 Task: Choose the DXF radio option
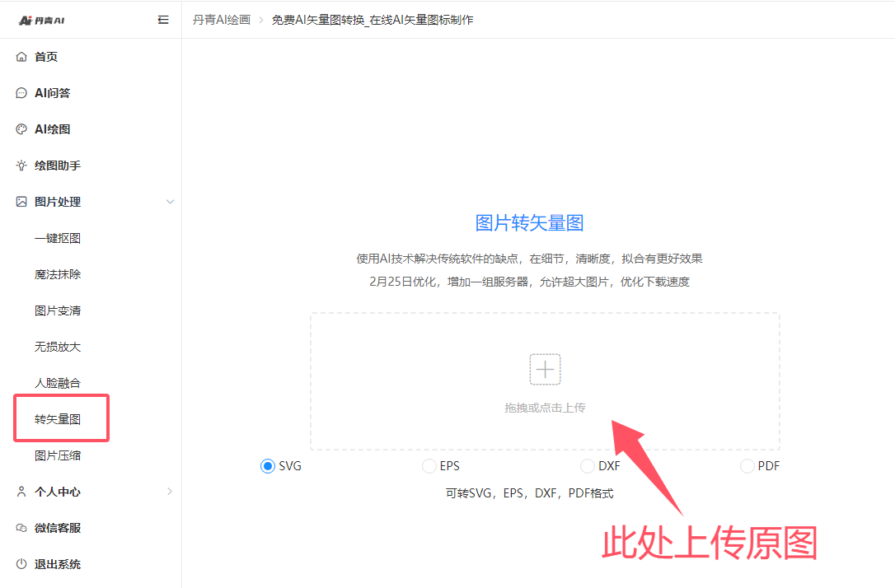coord(588,466)
